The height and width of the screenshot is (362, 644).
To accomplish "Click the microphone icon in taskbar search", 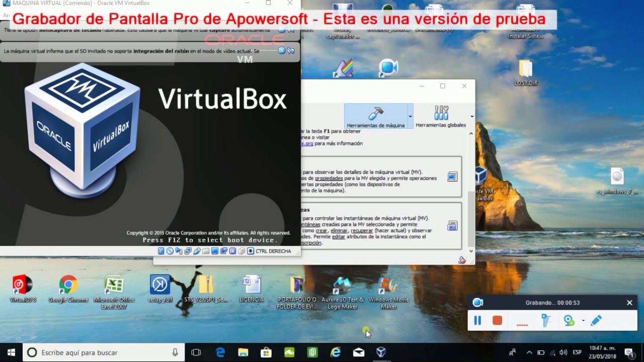I will pyautogui.click(x=175, y=352).
